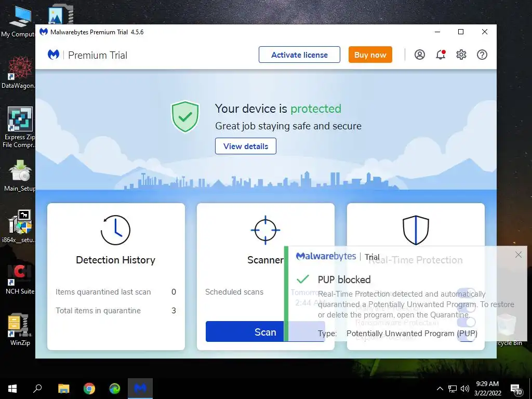The image size is (532, 399).
Task: Open the volume tray icon
Action: coord(465,389)
